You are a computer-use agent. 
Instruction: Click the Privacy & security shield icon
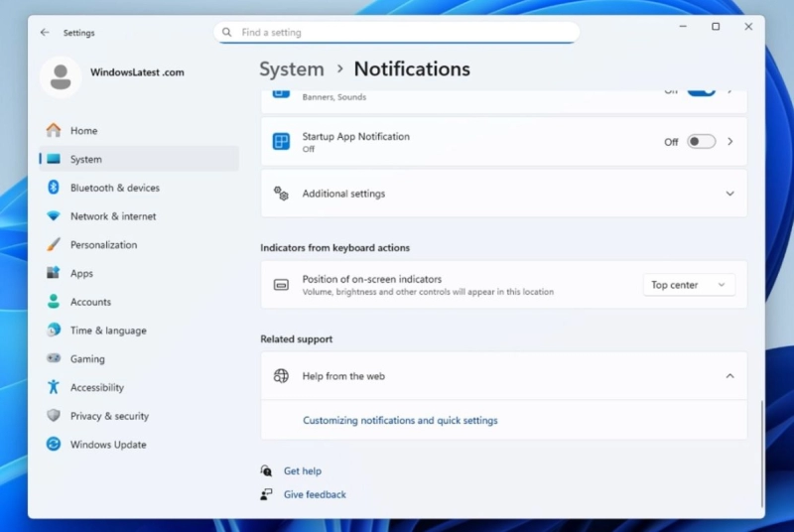54,417
